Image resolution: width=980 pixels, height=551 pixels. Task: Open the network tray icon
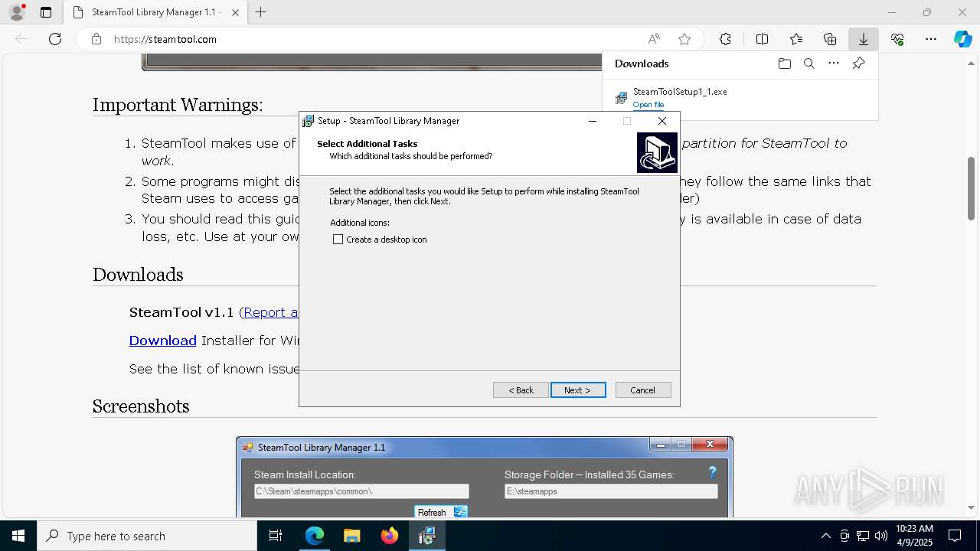point(862,536)
